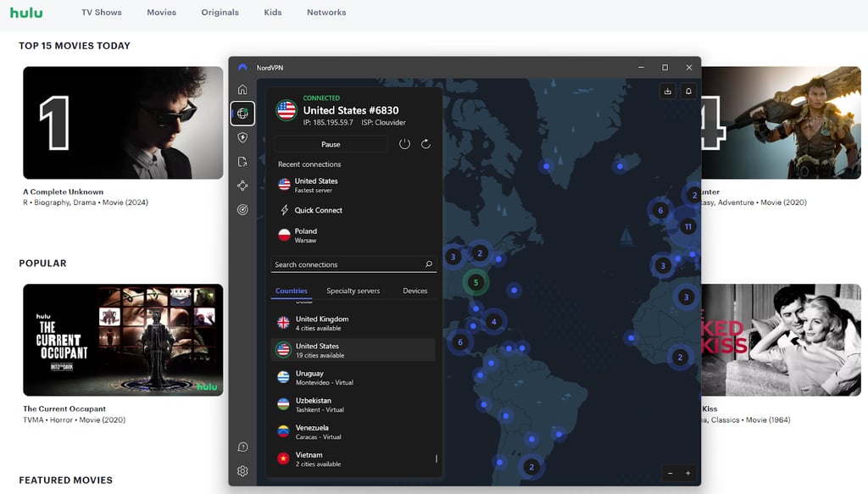This screenshot has width=868, height=494.
Task: Select Uzbekistan Tashkent - Virtual
Action: click(353, 404)
